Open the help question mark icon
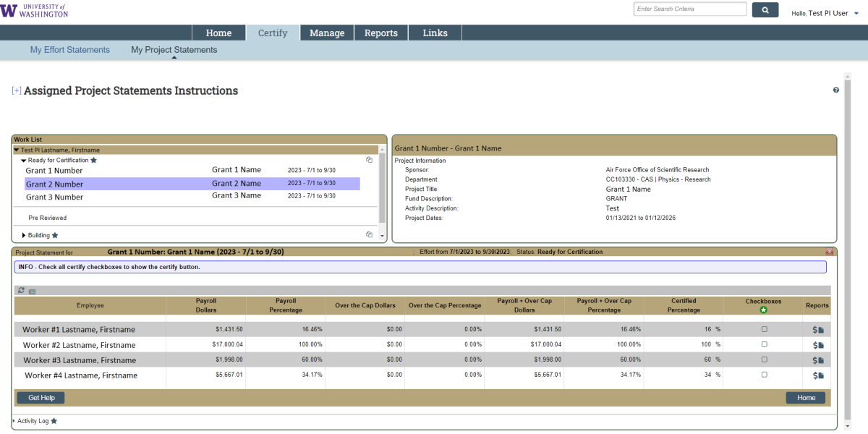This screenshot has width=868, height=434. tap(836, 90)
